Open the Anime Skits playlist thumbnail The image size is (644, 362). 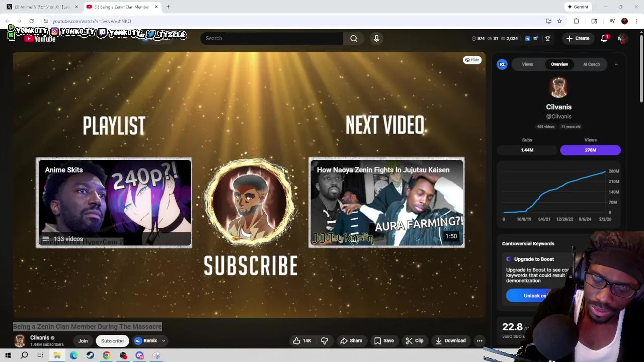click(114, 203)
